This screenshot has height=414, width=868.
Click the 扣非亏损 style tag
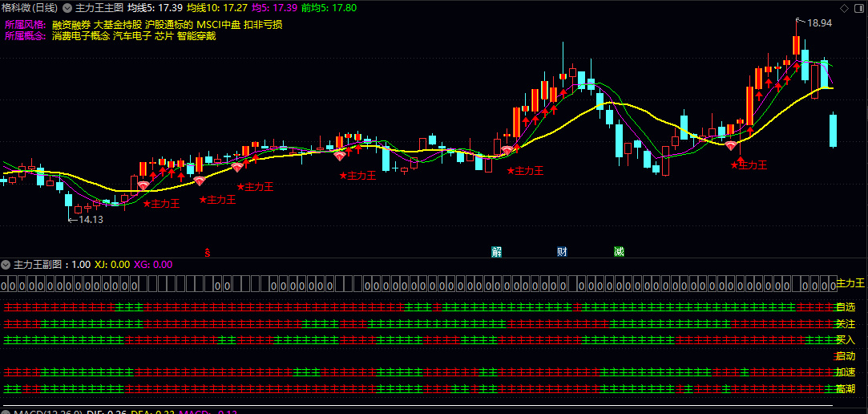263,25
